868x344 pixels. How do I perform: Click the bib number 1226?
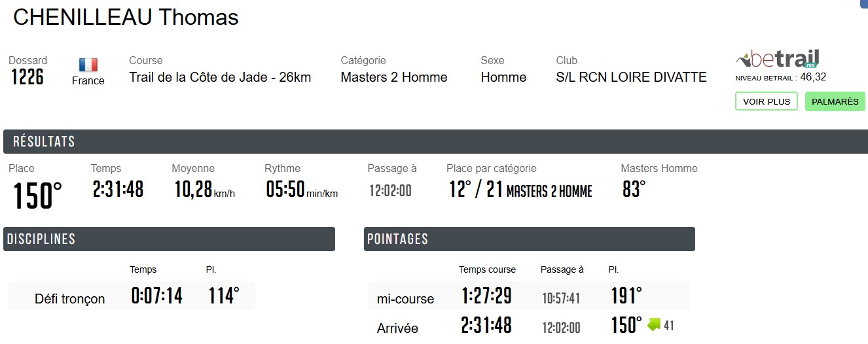[x=27, y=78]
